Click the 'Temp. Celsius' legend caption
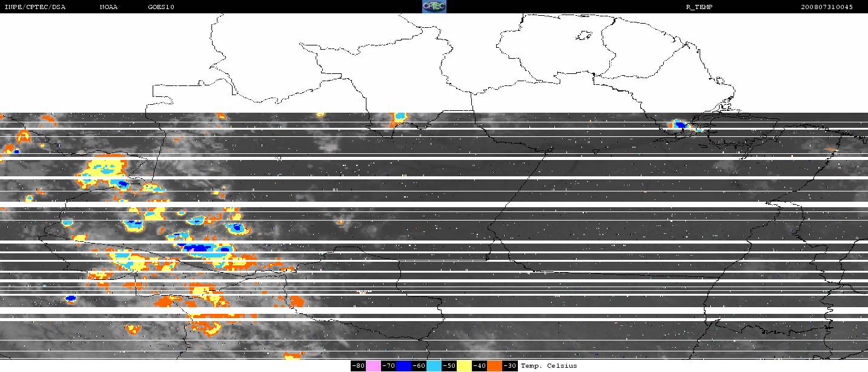Screen dimensions: 868x372 pos(549,366)
